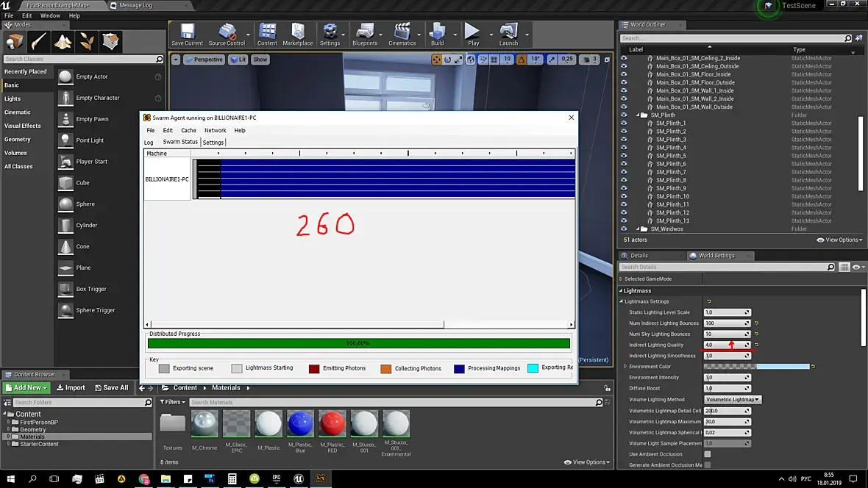Screen dimensions: 868x488
Task: Switch to the Swarm Agent Log tab
Action: tap(149, 142)
